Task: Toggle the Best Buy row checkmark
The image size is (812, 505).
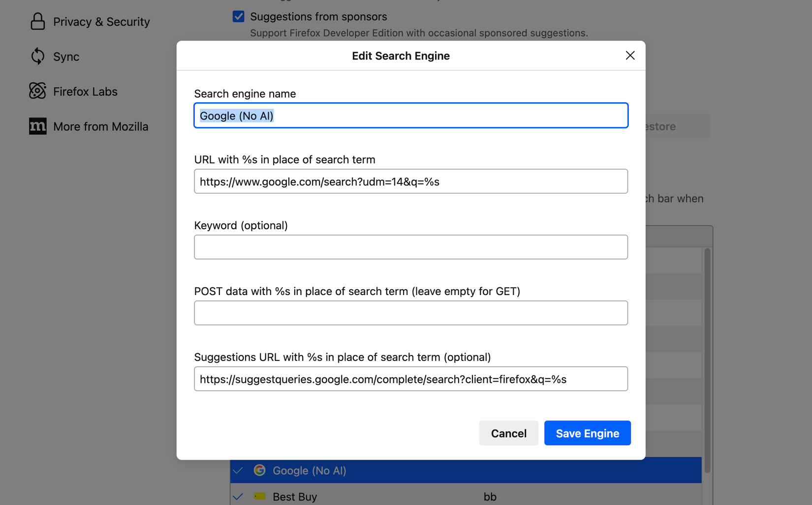Action: (238, 497)
